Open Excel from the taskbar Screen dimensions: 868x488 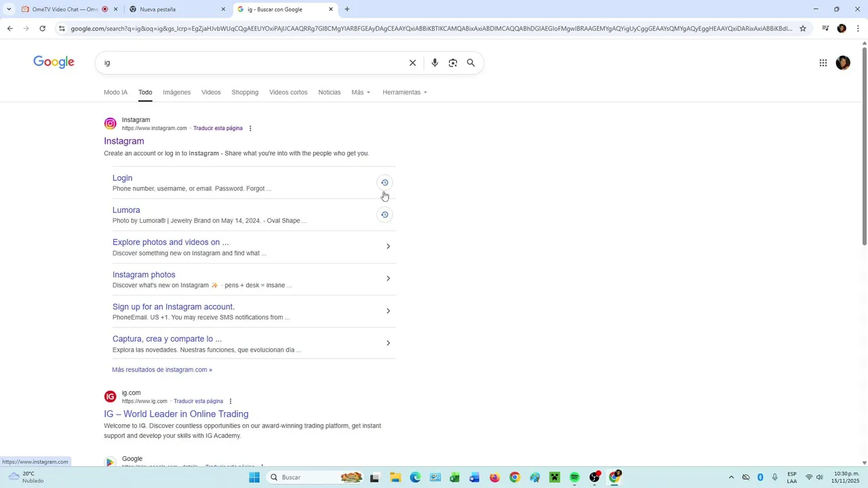tap(454, 477)
